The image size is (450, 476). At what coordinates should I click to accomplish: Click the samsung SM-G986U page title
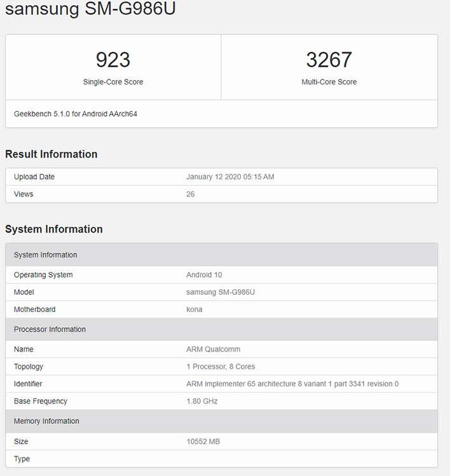pyautogui.click(x=90, y=10)
